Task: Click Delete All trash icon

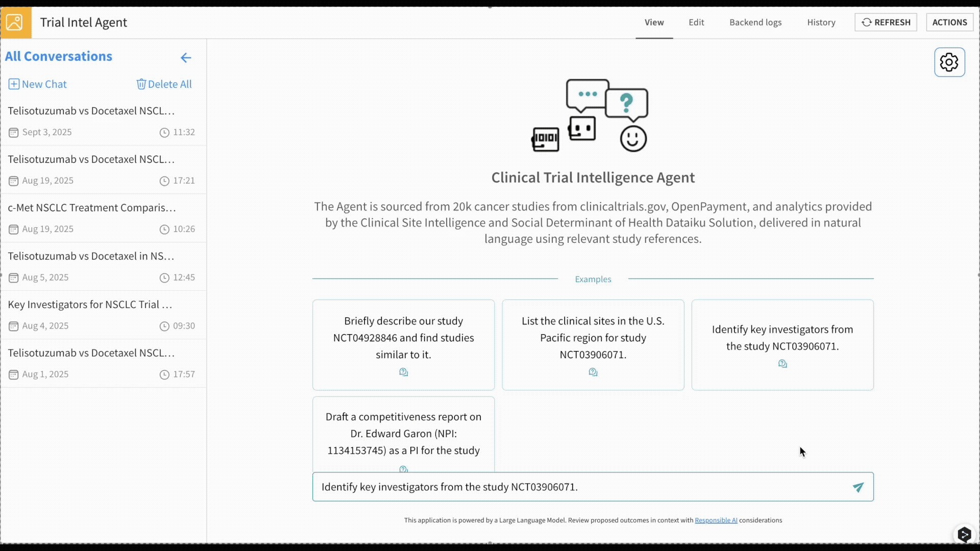Action: pos(141,84)
